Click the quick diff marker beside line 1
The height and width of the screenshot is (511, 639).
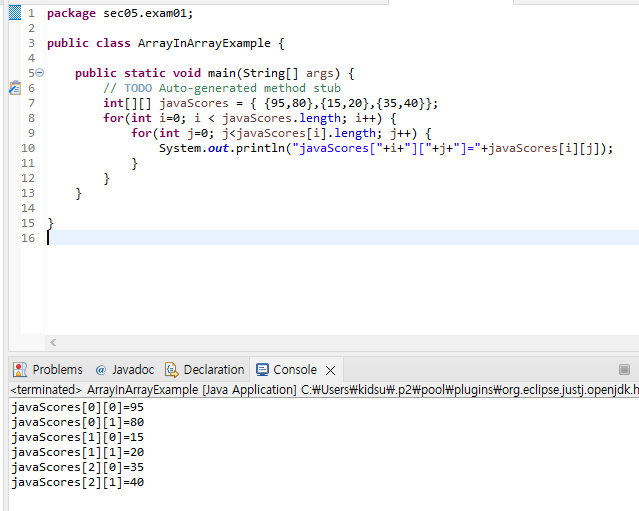pos(15,13)
